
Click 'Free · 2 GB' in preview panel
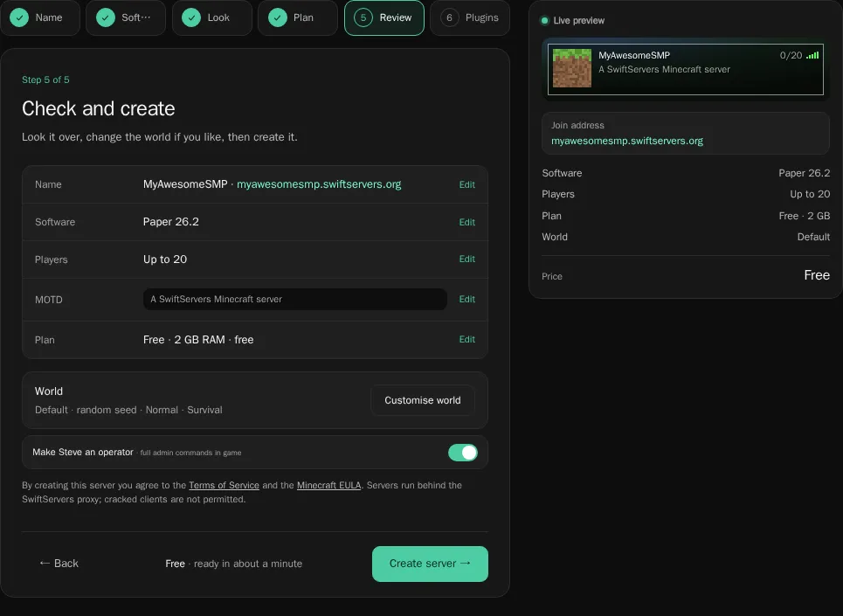click(x=805, y=216)
